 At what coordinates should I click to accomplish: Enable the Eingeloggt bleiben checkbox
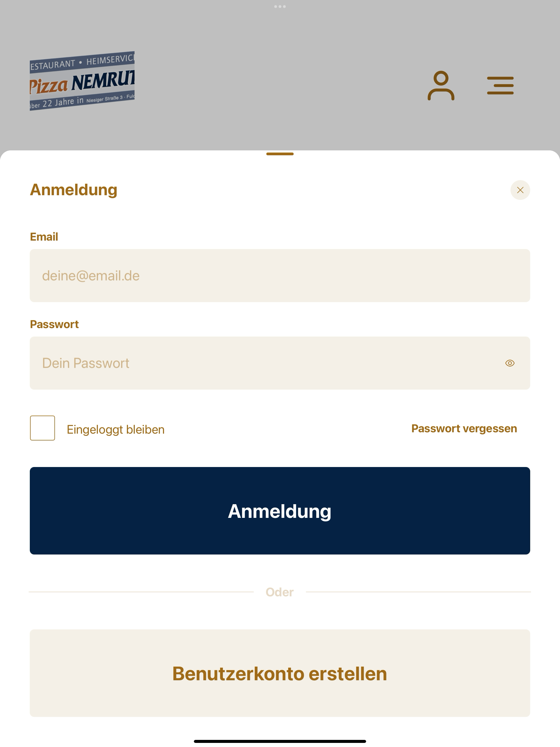tap(43, 428)
